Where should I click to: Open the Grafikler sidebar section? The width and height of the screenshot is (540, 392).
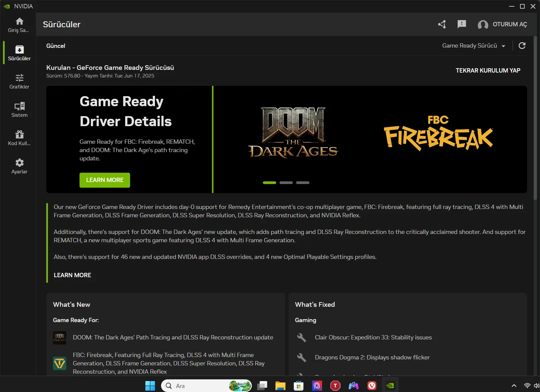[19, 82]
